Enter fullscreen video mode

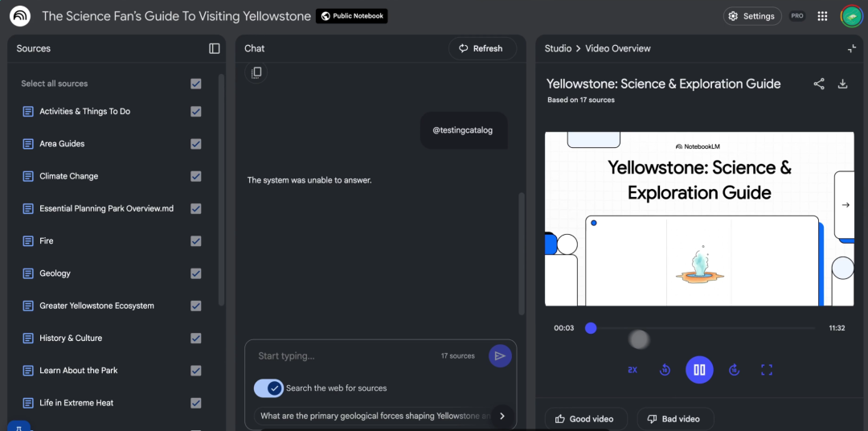pyautogui.click(x=766, y=370)
